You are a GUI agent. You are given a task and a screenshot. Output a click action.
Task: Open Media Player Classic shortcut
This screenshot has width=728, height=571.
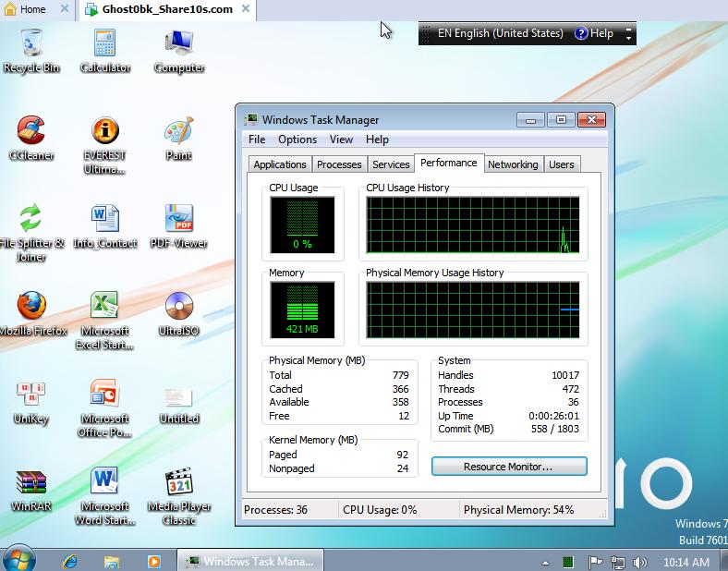coord(179,497)
